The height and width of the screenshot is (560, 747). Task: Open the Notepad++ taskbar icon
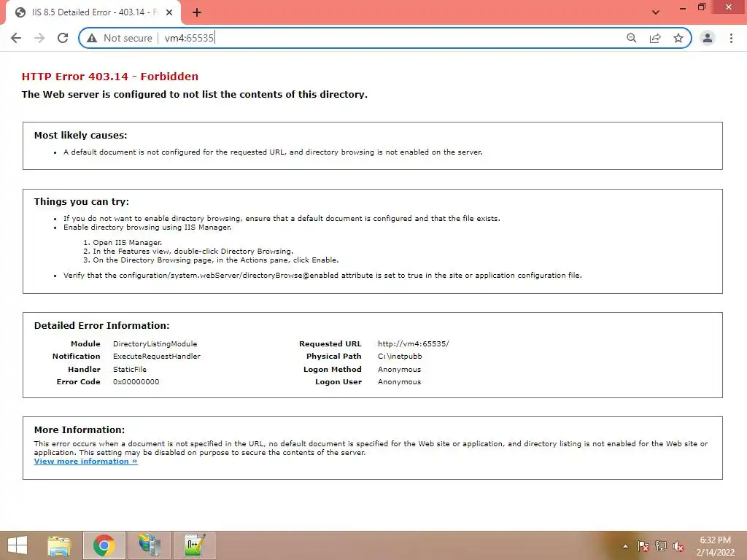coord(194,545)
